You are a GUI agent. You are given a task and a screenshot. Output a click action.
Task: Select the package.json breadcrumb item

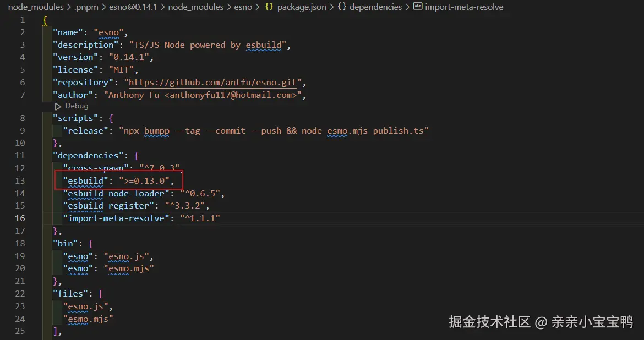click(302, 7)
